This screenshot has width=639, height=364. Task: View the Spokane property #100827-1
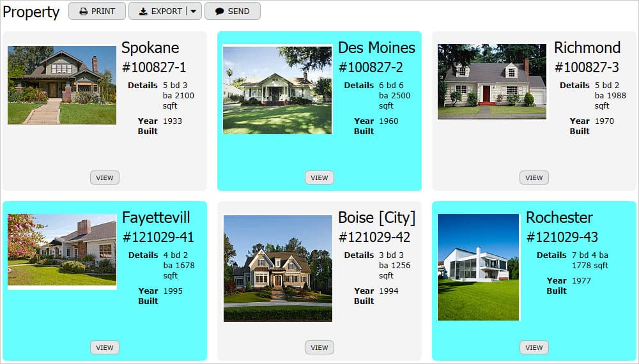(105, 178)
